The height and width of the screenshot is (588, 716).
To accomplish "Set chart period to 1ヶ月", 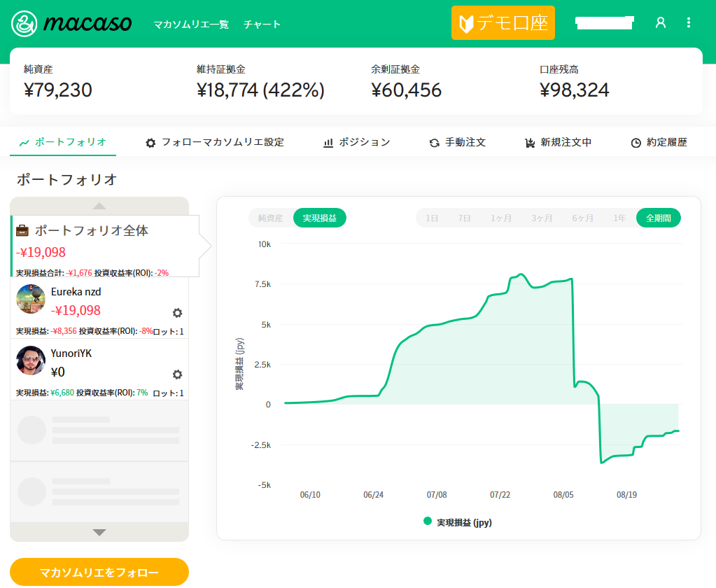I will coord(500,218).
